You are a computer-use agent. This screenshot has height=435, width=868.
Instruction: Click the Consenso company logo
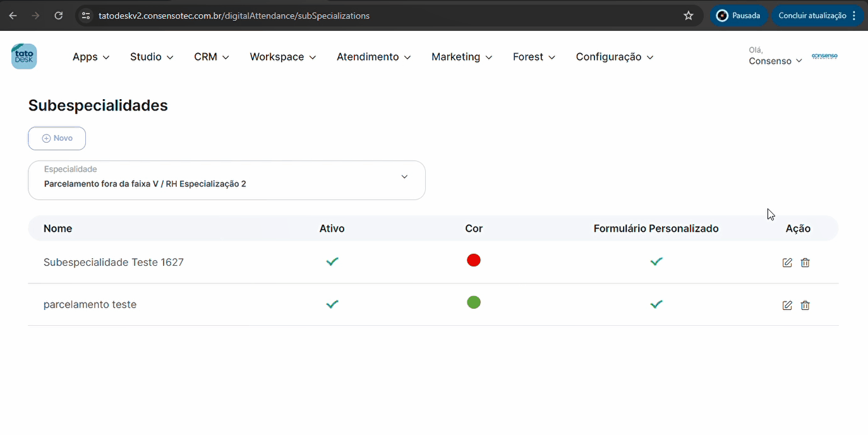coord(824,56)
